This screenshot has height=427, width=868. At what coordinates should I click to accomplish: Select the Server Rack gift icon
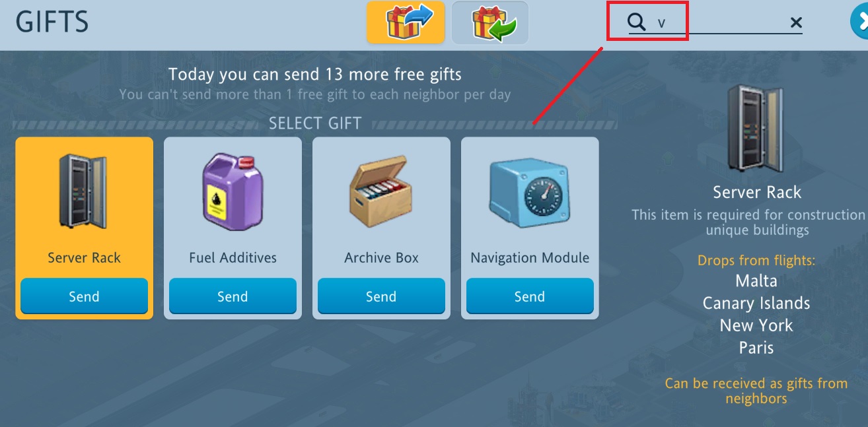pos(84,191)
